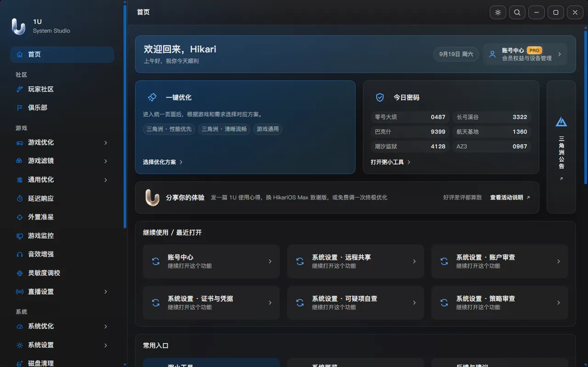Expand the 游戏滤镜 sidebar submenu
The height and width of the screenshot is (367, 588).
106,161
